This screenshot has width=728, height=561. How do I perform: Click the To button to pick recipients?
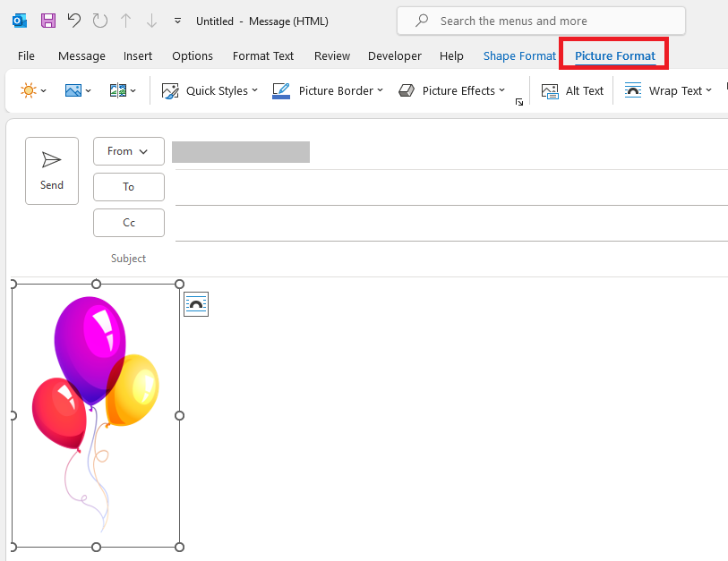tap(129, 187)
